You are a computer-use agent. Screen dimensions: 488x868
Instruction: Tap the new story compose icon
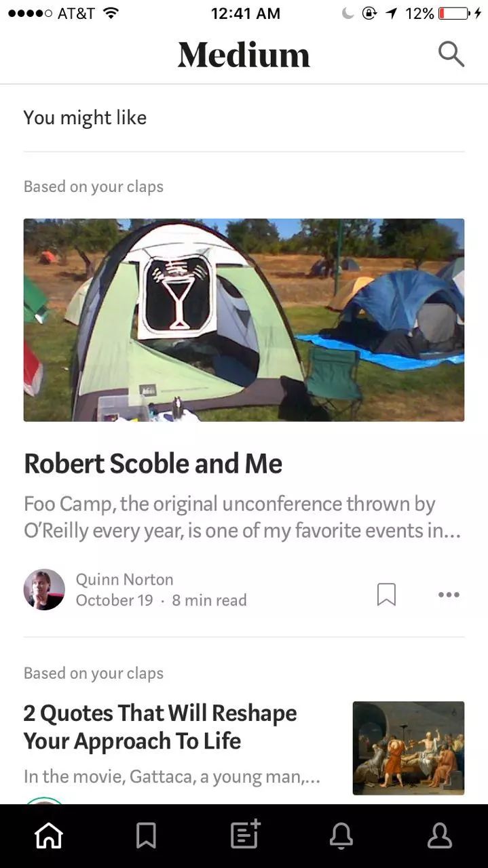[x=244, y=834]
